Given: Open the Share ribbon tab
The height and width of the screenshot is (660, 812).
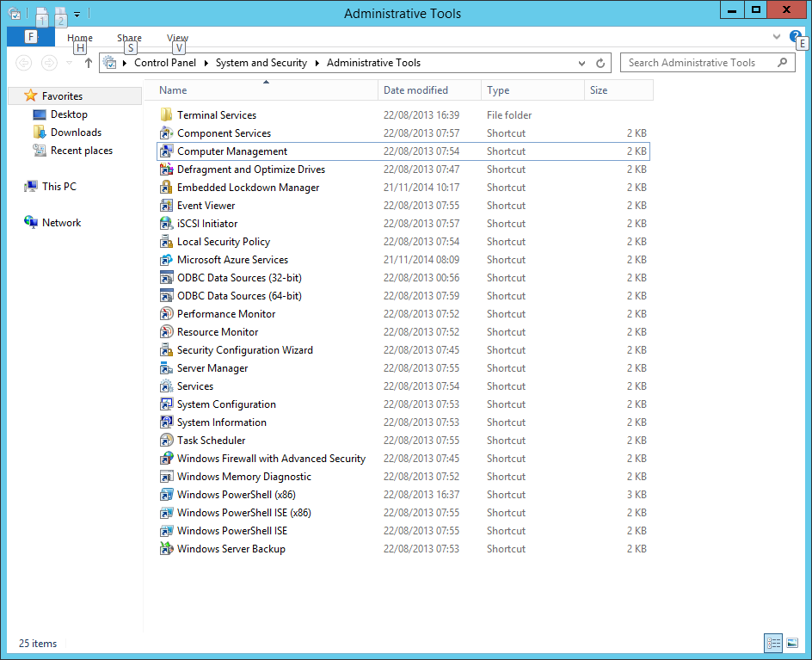Looking at the screenshot, I should tap(129, 38).
